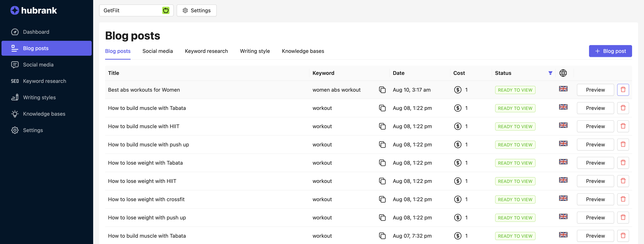Open the GetFiit project selector dropdown
Screen dimensions: 644x244
136,10
